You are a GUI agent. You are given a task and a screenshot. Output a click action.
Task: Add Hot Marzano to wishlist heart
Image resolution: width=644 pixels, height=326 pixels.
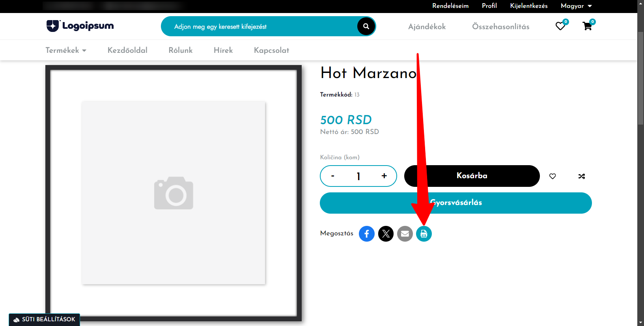tap(553, 176)
